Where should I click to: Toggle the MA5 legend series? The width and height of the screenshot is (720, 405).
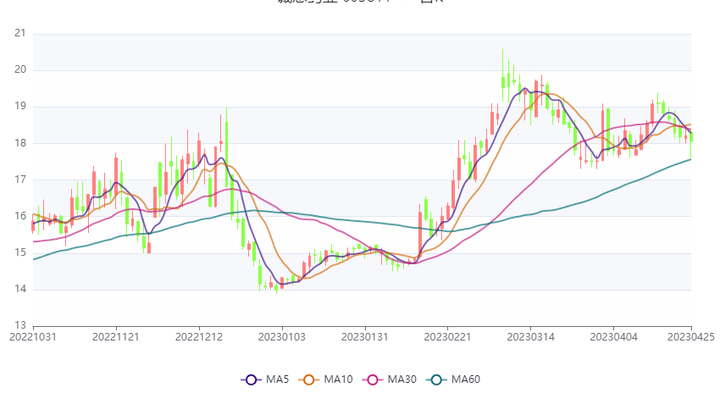click(x=265, y=380)
